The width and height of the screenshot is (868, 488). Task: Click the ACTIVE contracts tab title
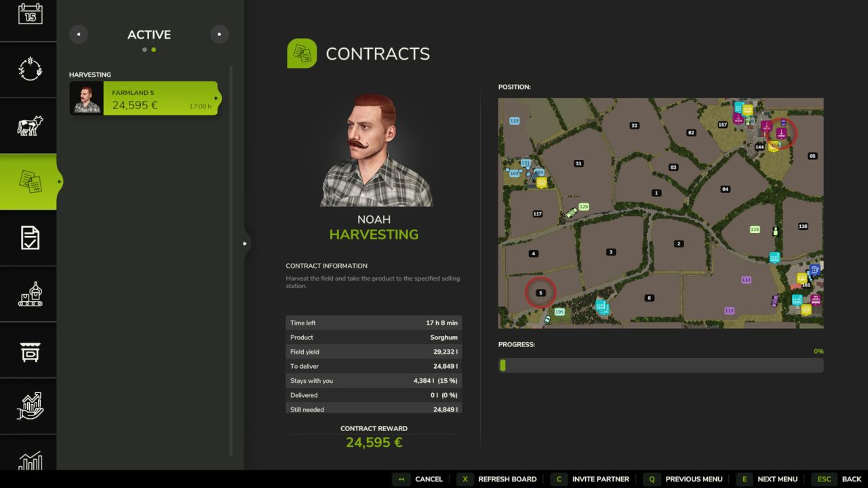(149, 35)
